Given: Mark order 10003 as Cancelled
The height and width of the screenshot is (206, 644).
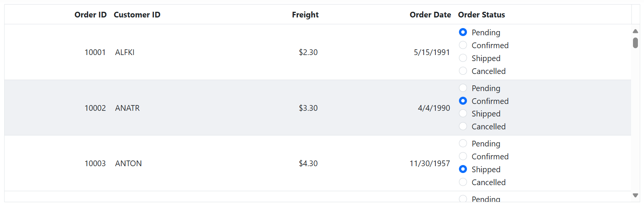Looking at the screenshot, I should [463, 182].
